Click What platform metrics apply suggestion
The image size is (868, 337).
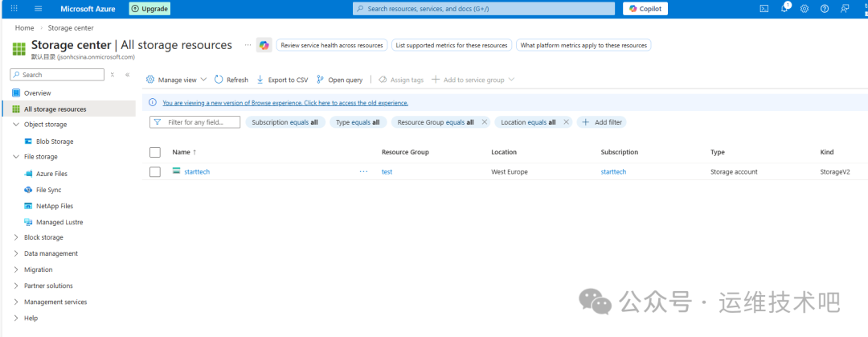[583, 46]
